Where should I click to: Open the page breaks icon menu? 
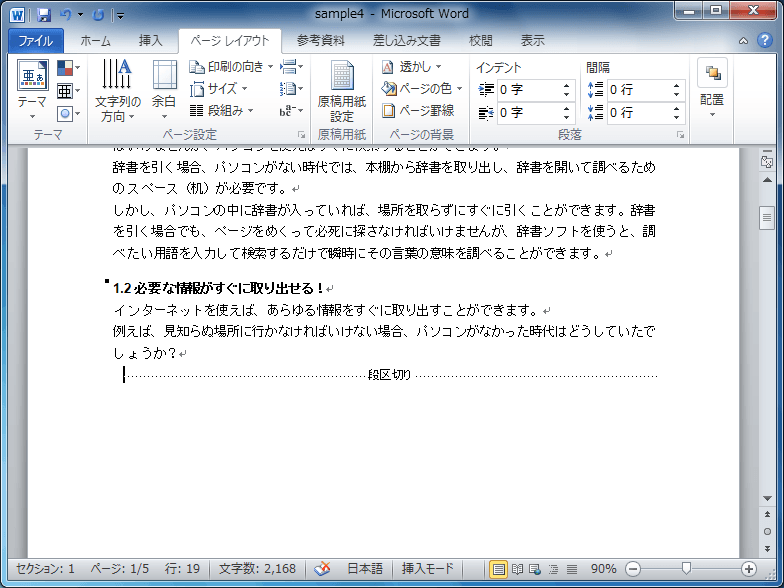pos(292,66)
